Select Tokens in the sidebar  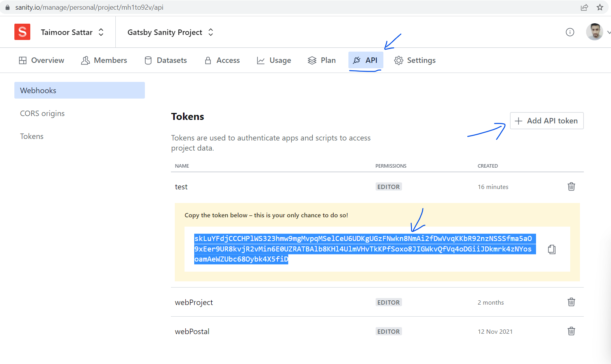32,136
